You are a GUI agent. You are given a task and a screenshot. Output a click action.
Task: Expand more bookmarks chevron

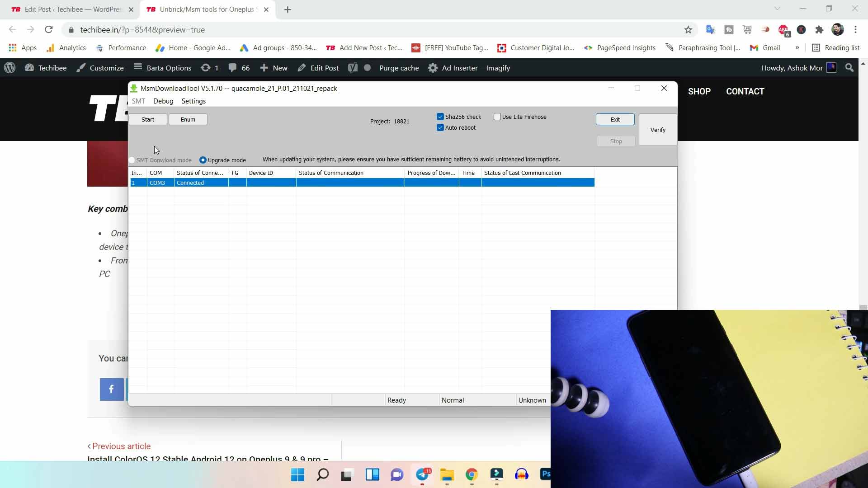pos(797,48)
